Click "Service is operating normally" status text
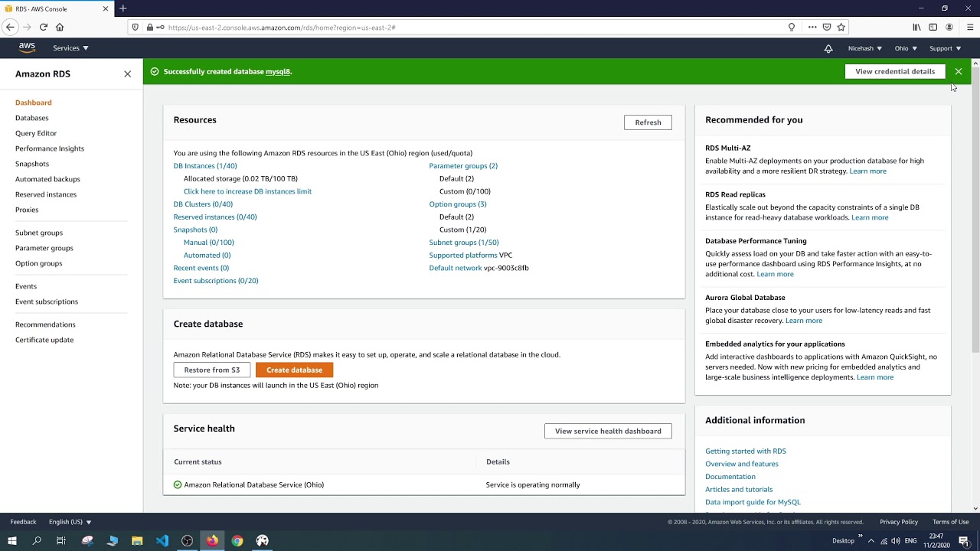Viewport: 980px width, 551px height. point(533,484)
